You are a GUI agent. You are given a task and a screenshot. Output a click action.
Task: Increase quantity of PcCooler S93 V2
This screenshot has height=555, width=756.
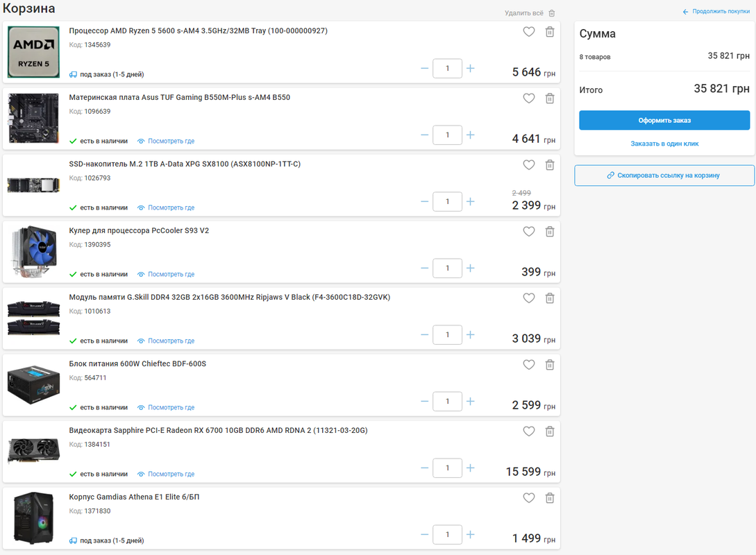click(x=471, y=268)
